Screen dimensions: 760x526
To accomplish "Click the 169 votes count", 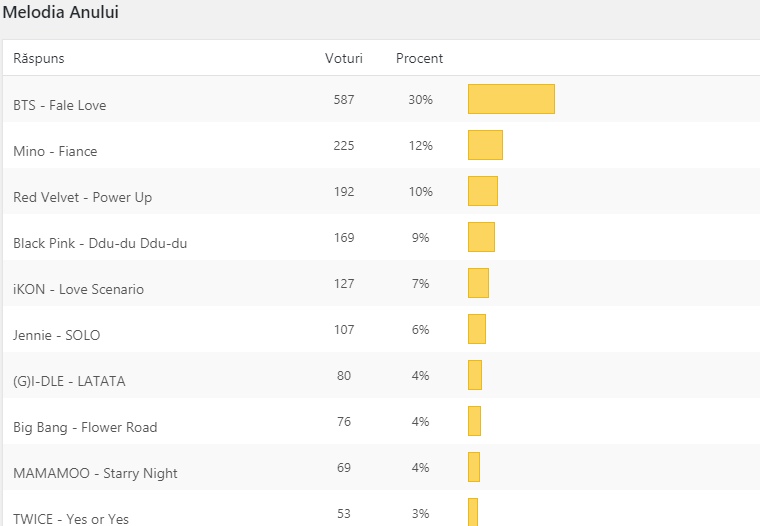I will coord(344,238).
